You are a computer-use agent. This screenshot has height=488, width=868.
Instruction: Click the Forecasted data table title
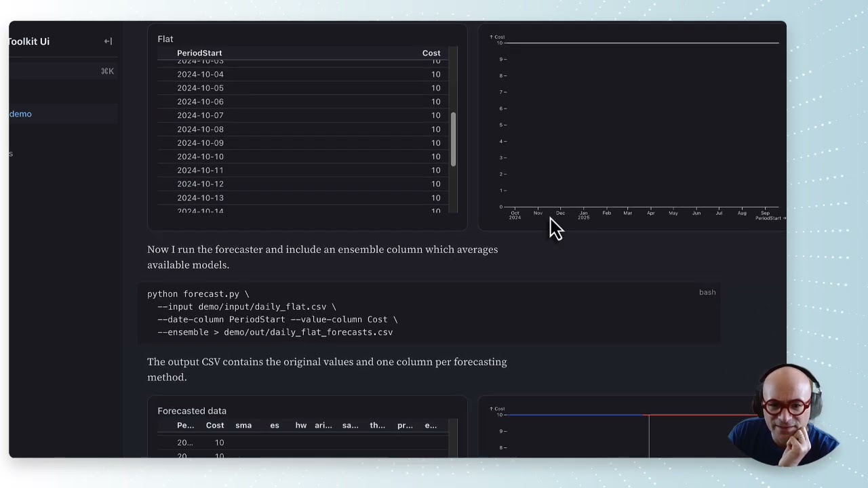pos(192,411)
